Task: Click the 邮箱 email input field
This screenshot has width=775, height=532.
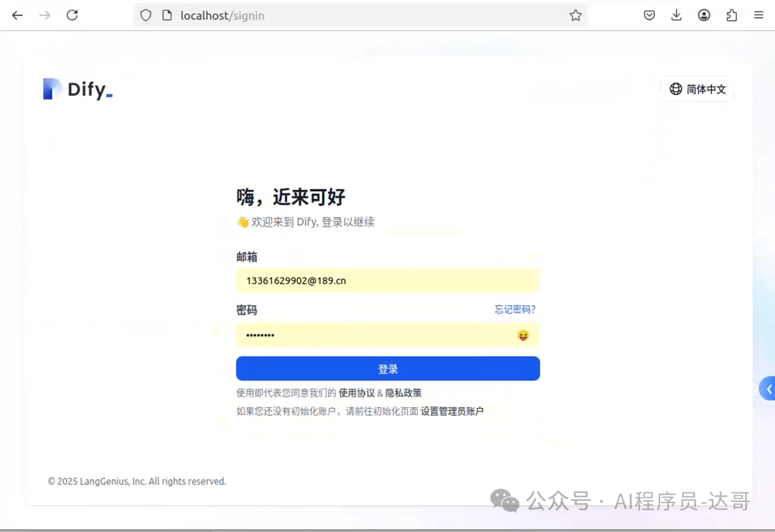Action: point(387,280)
